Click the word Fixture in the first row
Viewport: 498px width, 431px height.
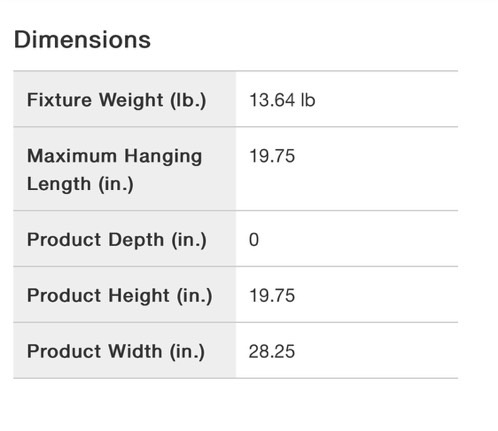click(x=59, y=100)
